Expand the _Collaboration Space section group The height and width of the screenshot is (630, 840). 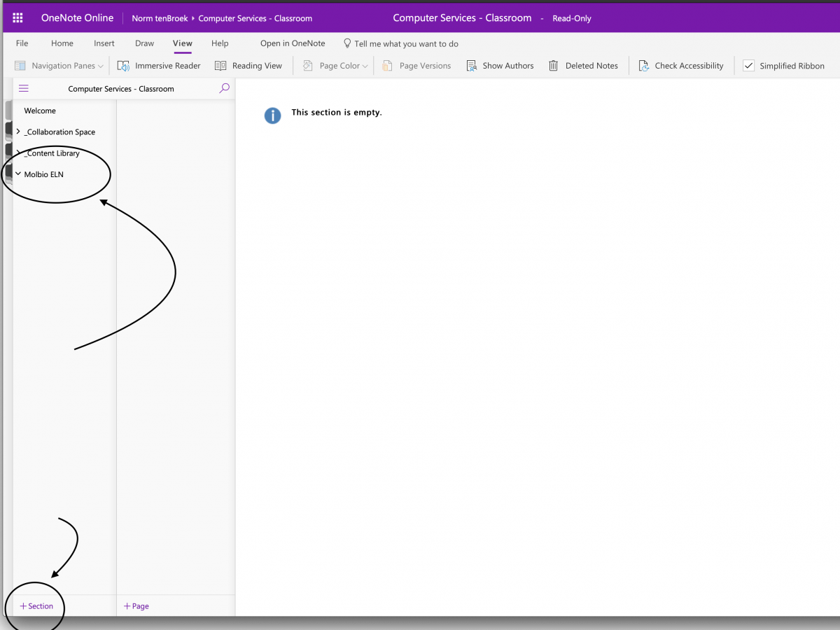coord(18,132)
